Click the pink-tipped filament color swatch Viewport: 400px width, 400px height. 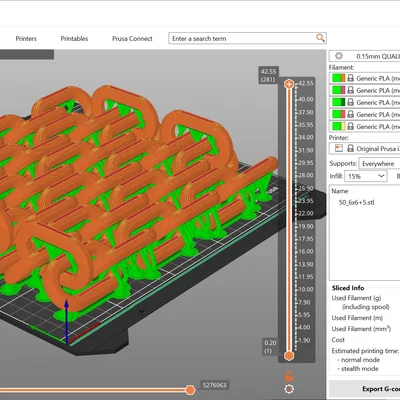tap(339, 90)
